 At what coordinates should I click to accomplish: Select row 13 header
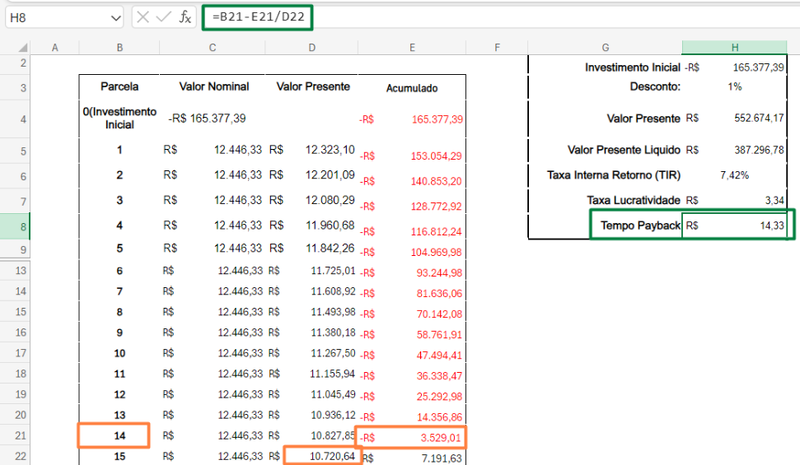15,271
